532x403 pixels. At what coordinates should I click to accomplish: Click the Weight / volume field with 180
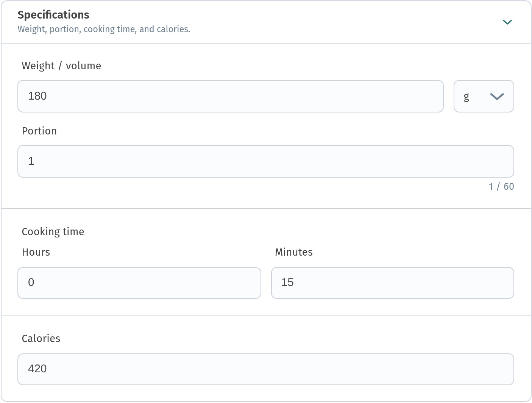pyautogui.click(x=231, y=96)
